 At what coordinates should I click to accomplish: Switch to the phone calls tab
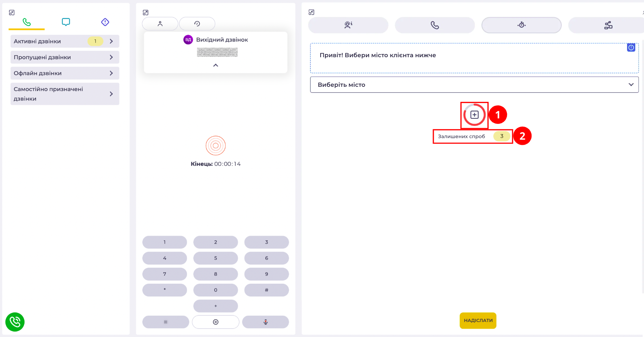[x=27, y=22]
